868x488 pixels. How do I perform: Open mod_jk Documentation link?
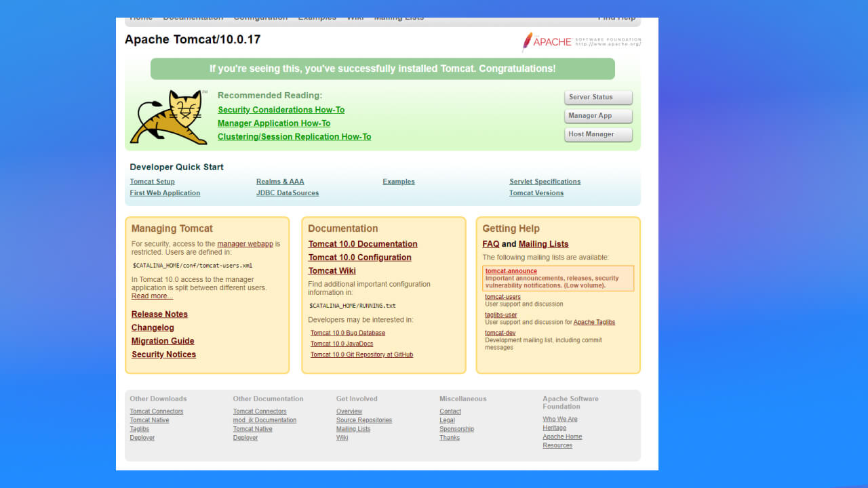[x=264, y=420]
